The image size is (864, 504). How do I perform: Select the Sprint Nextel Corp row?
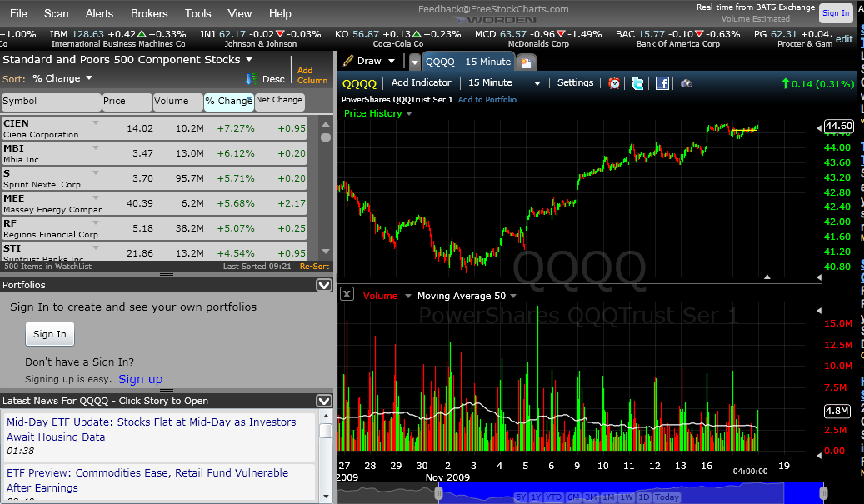point(154,178)
